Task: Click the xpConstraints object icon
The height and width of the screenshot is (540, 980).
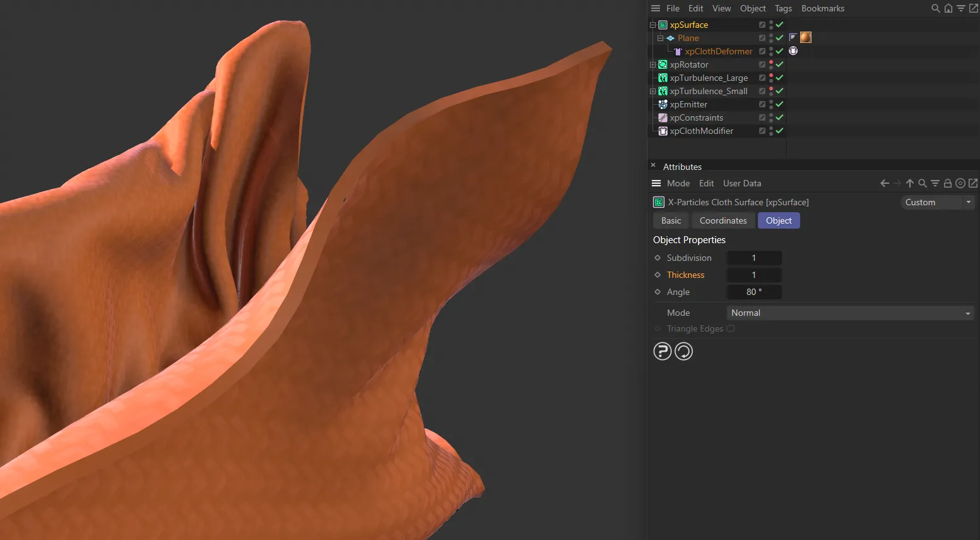Action: coord(663,117)
